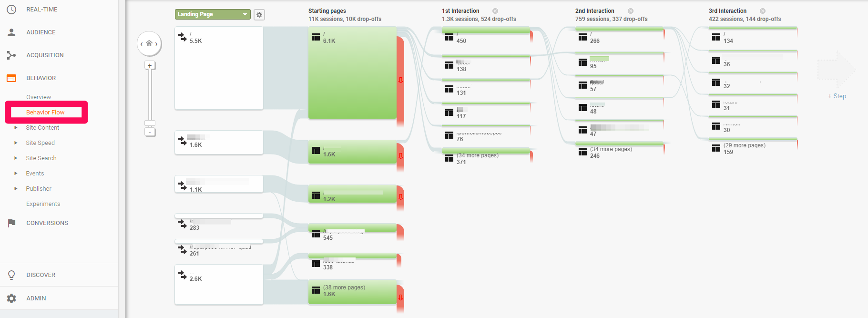This screenshot has height=318, width=868.
Task: Expand the Site Search submenu
Action: (x=41, y=158)
